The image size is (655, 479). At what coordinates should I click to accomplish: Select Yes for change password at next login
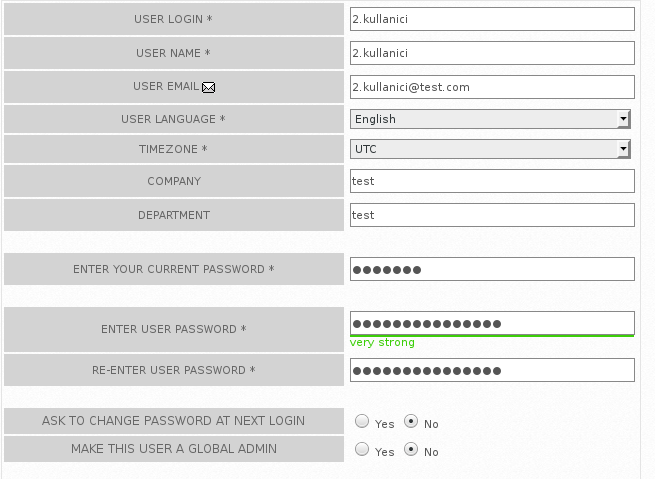[362, 421]
